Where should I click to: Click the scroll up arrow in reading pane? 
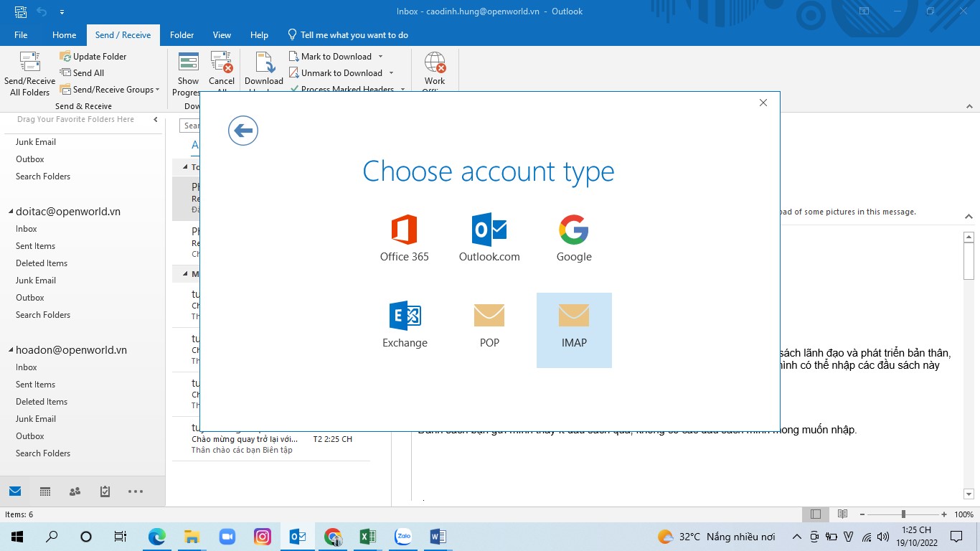coord(969,237)
